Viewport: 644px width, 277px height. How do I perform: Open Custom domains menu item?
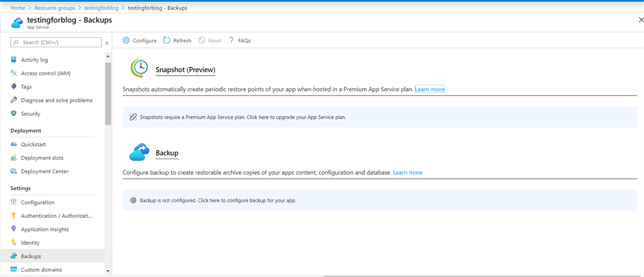pos(42,270)
